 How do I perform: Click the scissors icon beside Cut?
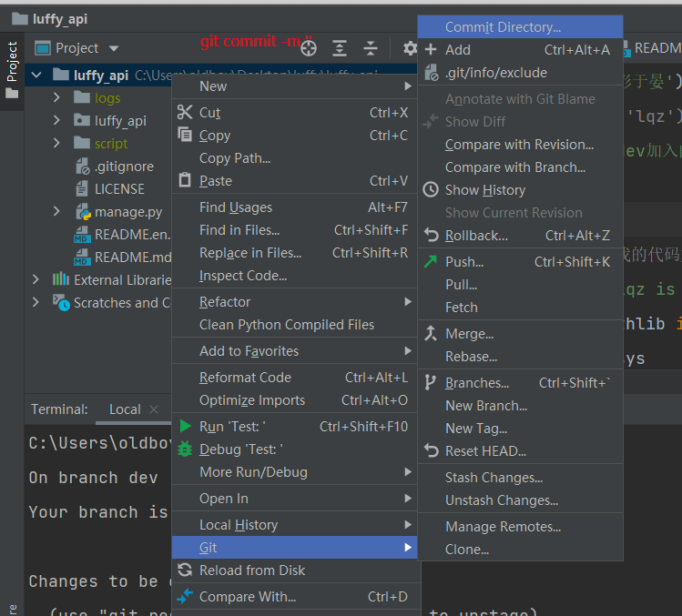[x=185, y=112]
